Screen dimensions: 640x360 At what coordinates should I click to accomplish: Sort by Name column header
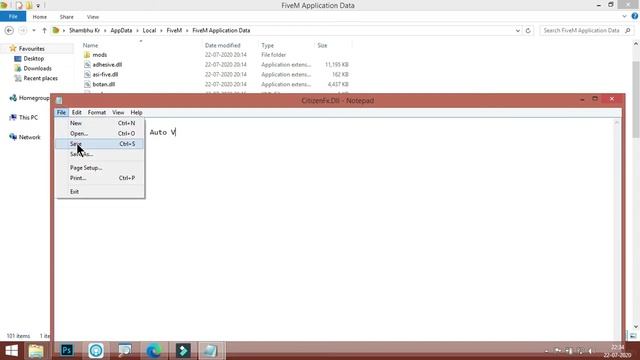90,45
